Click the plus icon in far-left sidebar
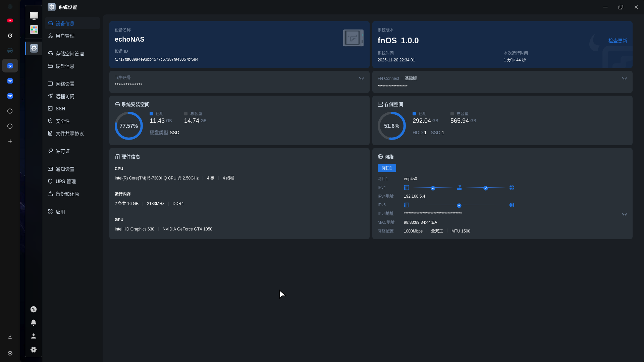 (x=10, y=141)
